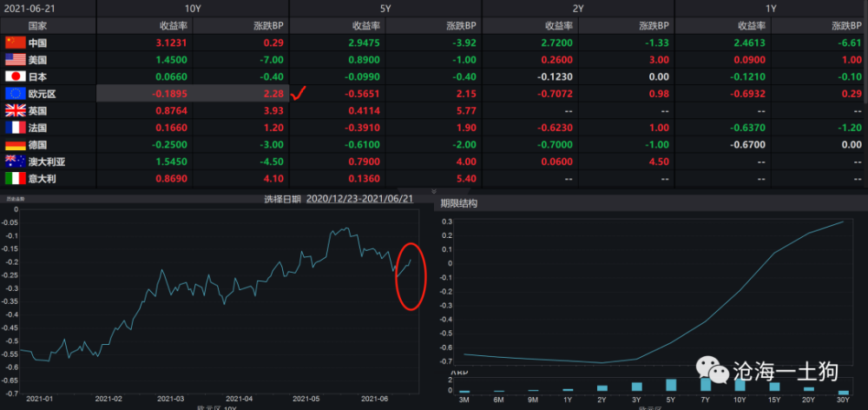
Task: Click China 5Y yield 2.9475
Action: (364, 43)
